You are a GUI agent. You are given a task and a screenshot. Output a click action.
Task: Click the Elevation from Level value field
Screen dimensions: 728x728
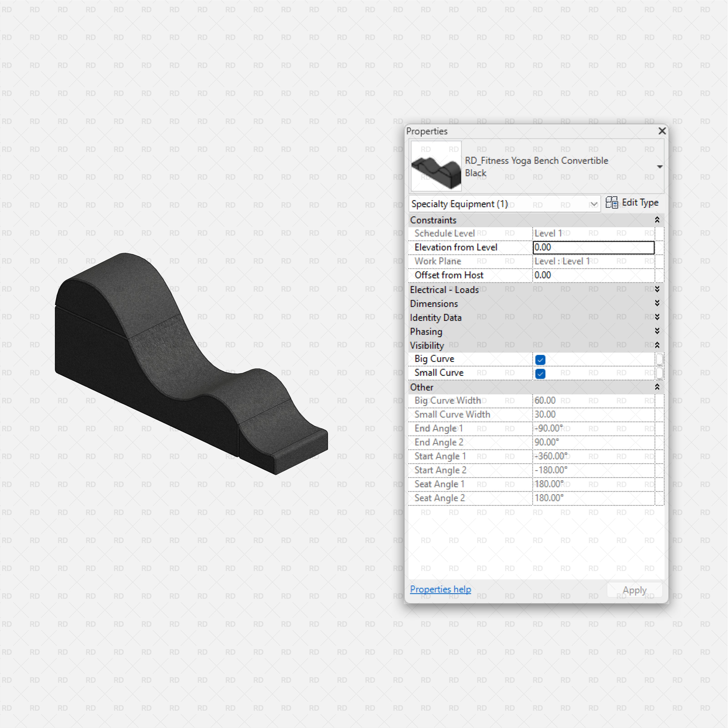[x=594, y=247]
